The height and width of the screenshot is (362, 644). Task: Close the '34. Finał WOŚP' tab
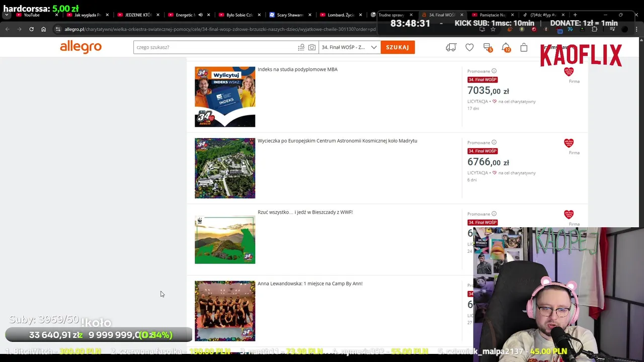tap(462, 15)
